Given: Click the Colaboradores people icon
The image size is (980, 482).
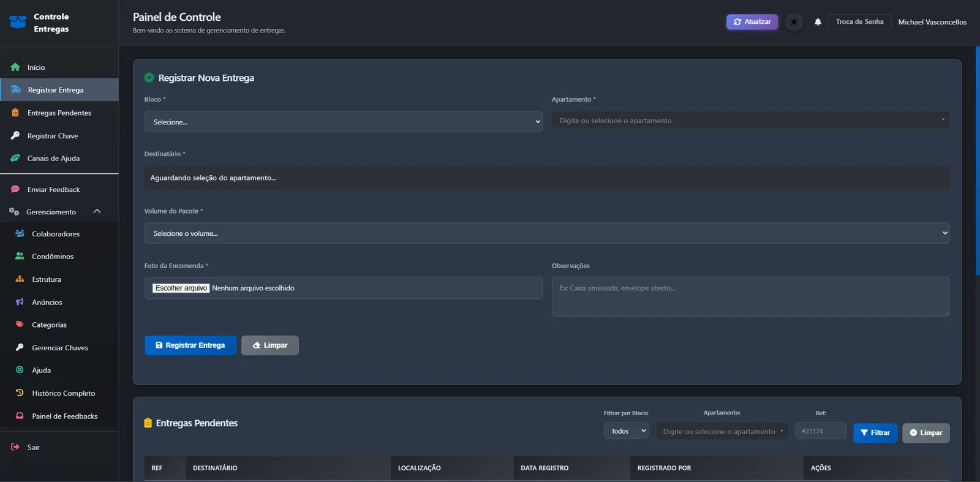Looking at the screenshot, I should [x=20, y=233].
